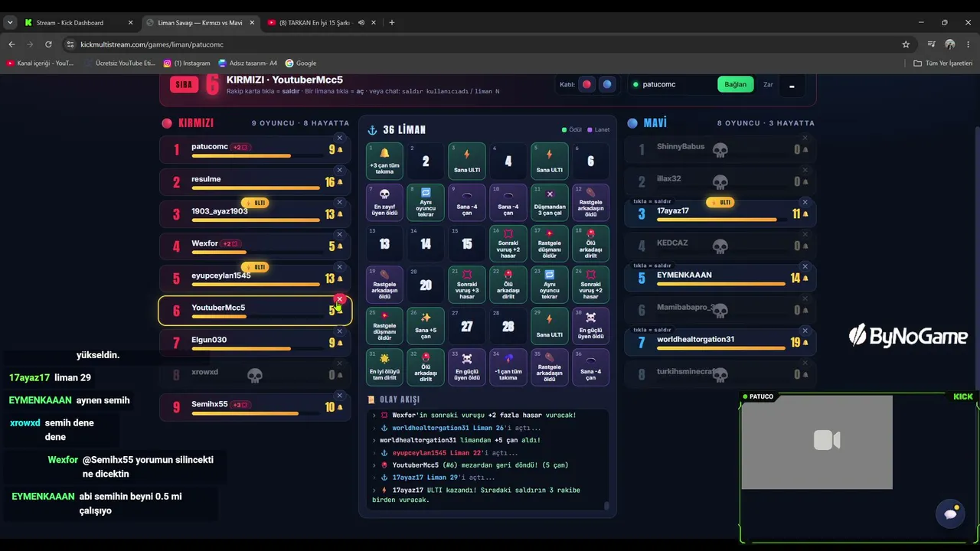The width and height of the screenshot is (980, 551).
Task: Open port 3 lightning 'Sana ULTI' tile
Action: 467,161
